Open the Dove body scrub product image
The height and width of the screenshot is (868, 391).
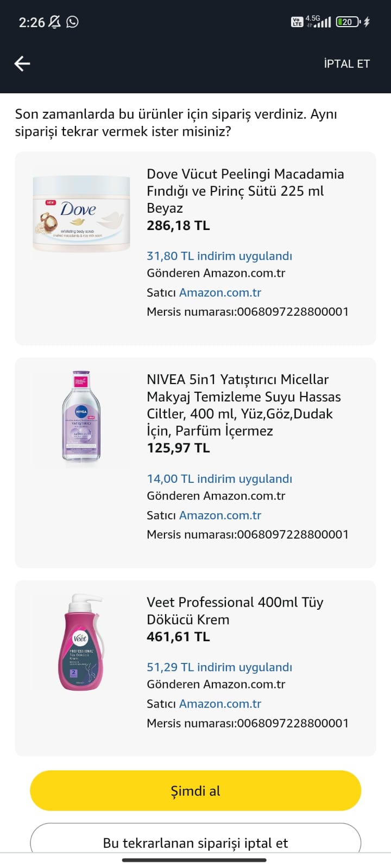tap(81, 214)
